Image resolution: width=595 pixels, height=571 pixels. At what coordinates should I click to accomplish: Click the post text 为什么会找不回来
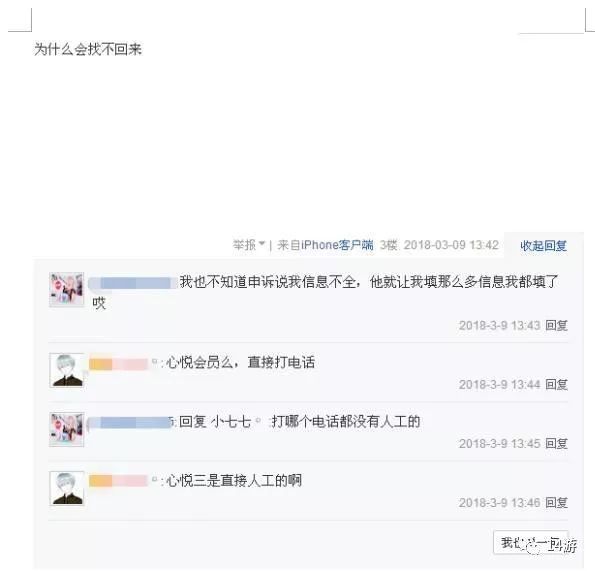[88, 49]
